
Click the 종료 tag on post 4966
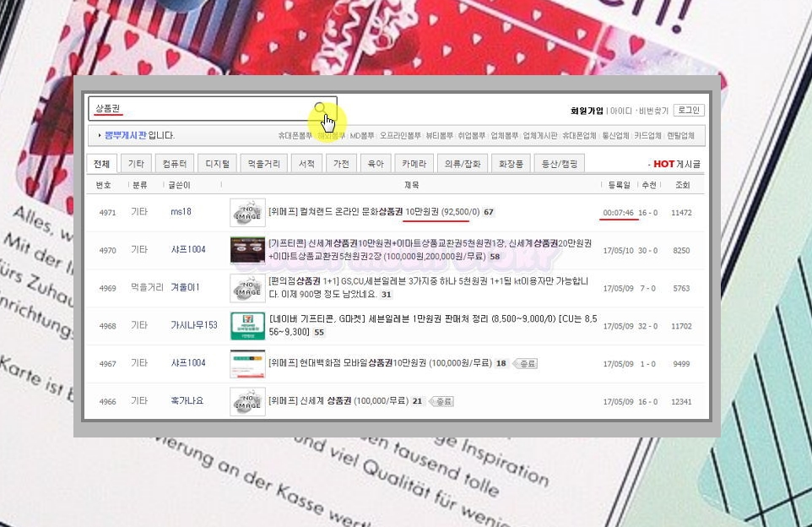click(x=441, y=401)
